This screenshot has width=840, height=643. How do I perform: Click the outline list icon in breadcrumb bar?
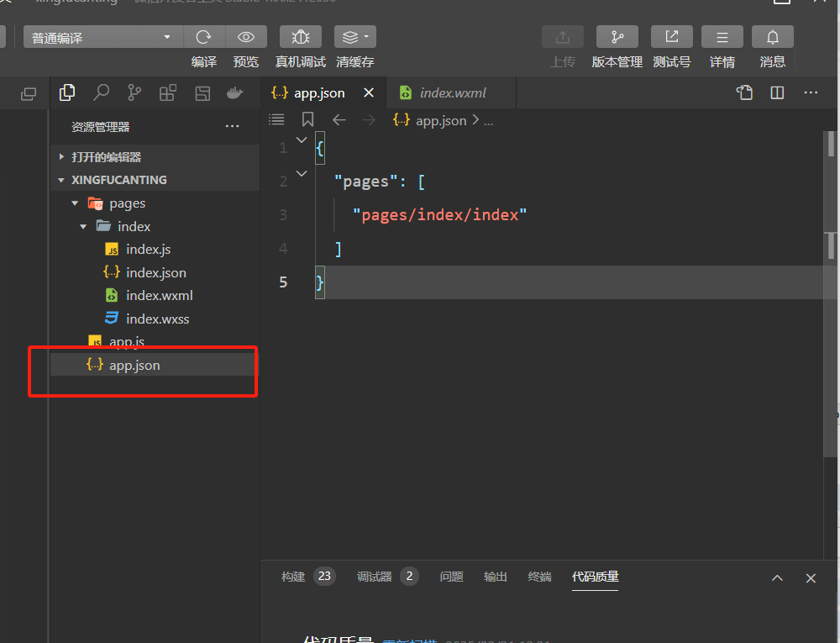[x=276, y=119]
